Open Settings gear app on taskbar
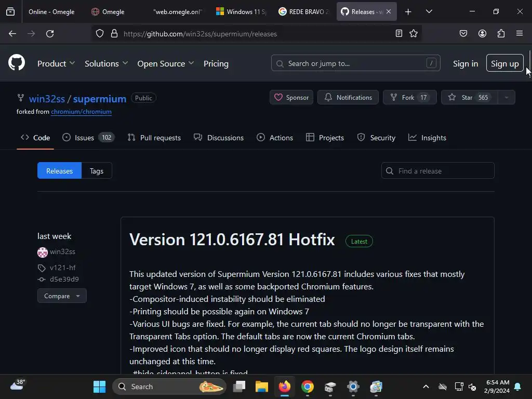This screenshot has width=532, height=399. tap(353, 387)
